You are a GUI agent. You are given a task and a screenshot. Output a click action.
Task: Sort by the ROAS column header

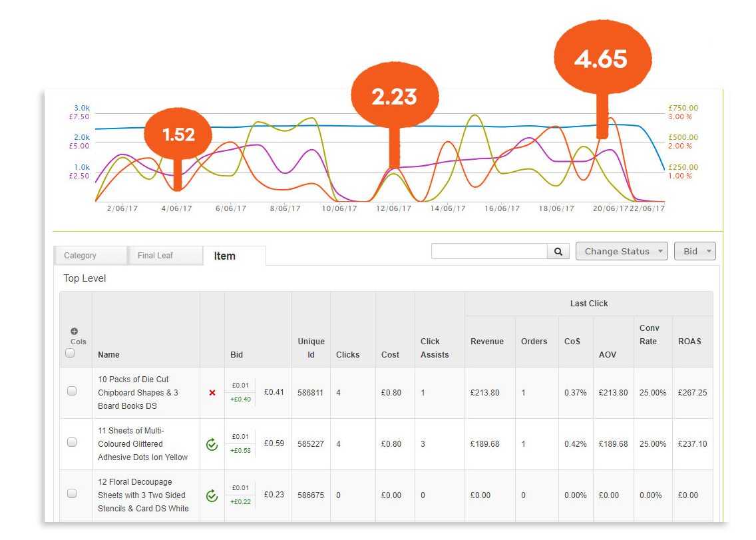689,342
